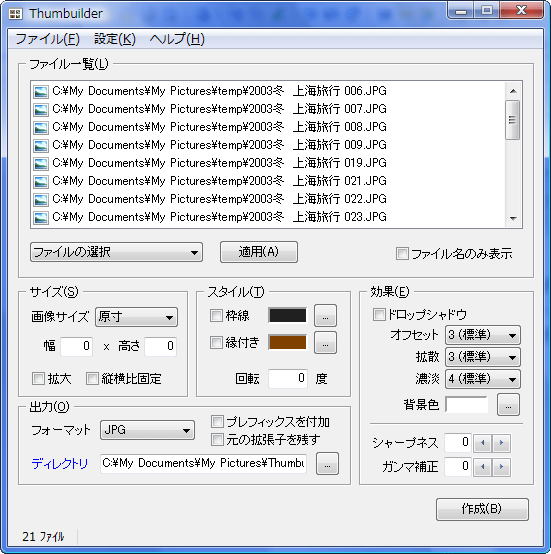Screen dimensions: 551x554
Task: Increase シャープネス with the right arrow
Action: 501,443
